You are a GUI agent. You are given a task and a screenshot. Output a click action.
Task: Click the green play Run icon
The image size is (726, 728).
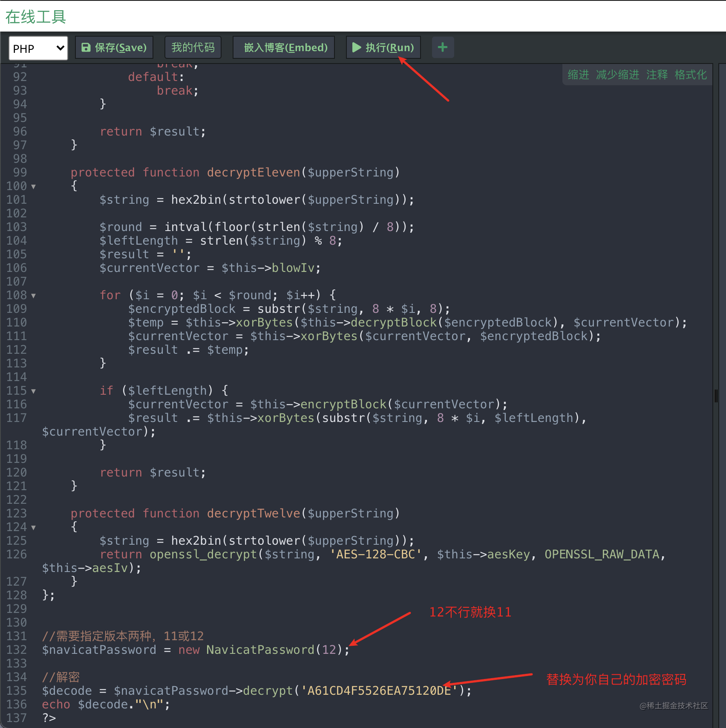[357, 47]
